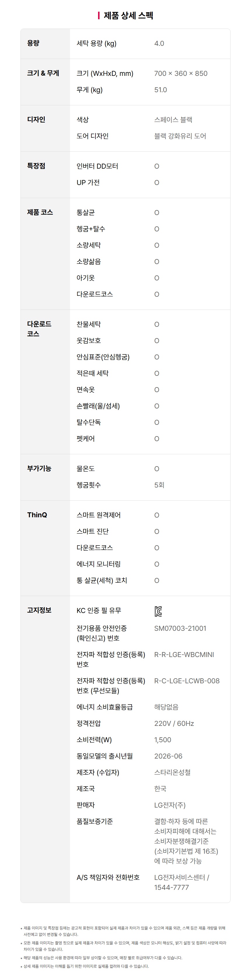Viewport: 251px width, 980px height.
Task: Click the 인버터 DD모터 feature row
Action: pyautogui.click(x=150, y=166)
